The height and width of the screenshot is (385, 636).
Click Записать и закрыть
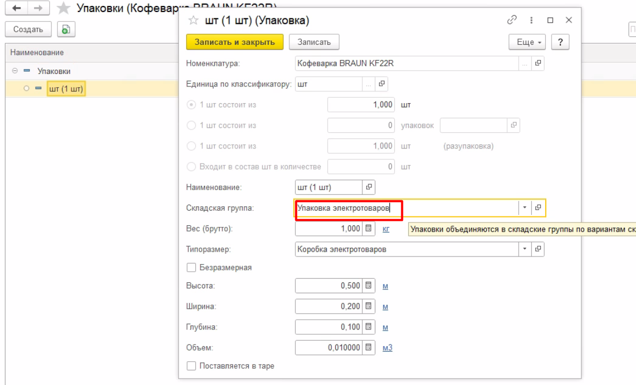(235, 42)
